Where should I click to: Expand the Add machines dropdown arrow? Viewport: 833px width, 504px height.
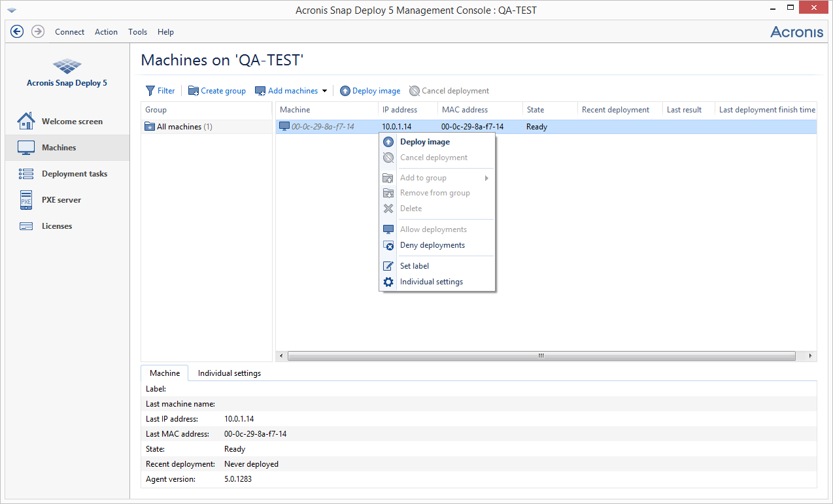click(x=324, y=91)
